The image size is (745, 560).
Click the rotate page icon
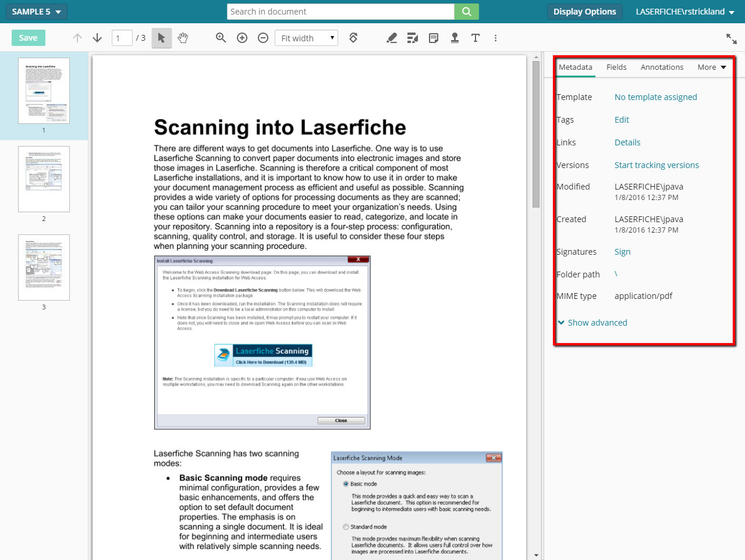tap(353, 38)
